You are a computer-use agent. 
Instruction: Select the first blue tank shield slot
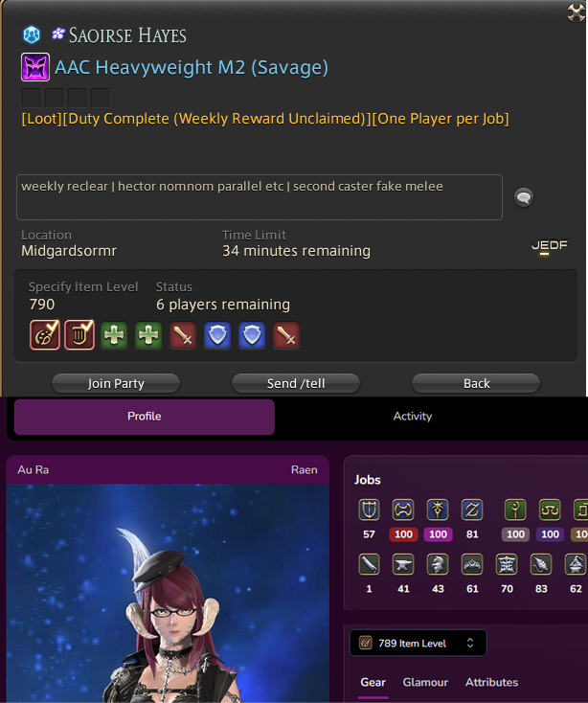tap(217, 335)
